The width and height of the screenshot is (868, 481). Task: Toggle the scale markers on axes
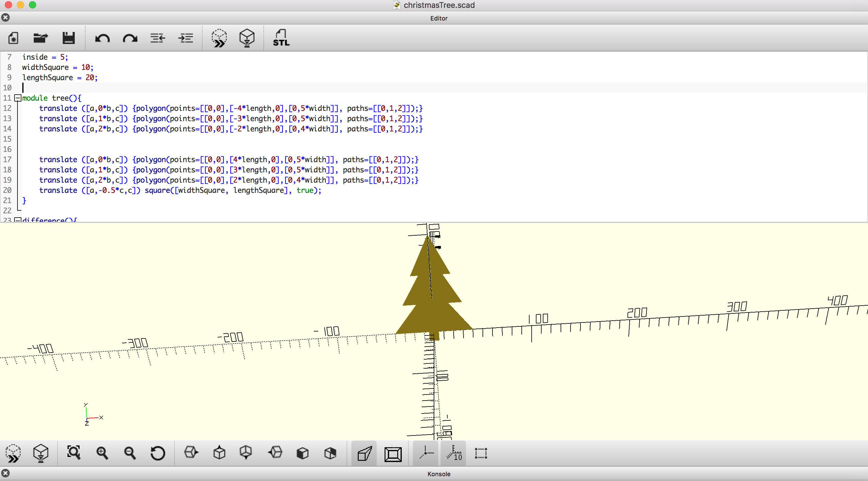click(454, 453)
